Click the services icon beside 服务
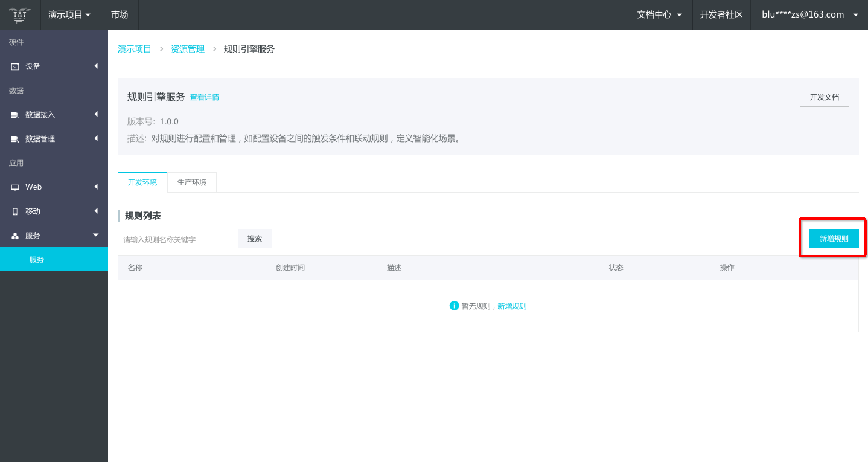 (15, 236)
